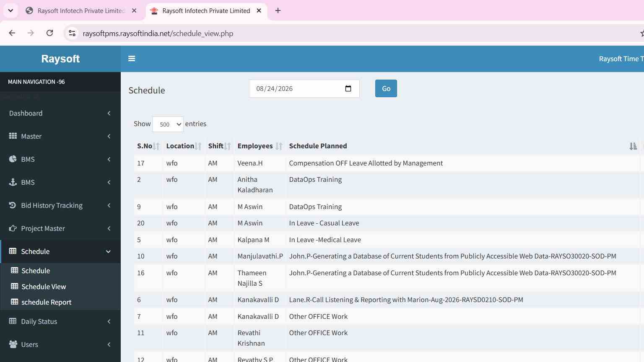Sort the Employees column arrows
Viewport: 644px width, 362px height.
point(279,146)
